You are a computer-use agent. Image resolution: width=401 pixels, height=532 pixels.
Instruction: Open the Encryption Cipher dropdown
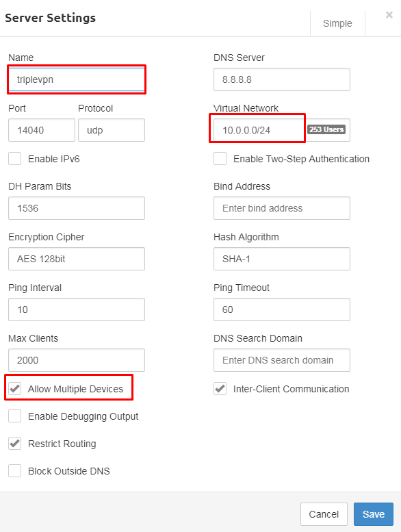click(x=77, y=259)
